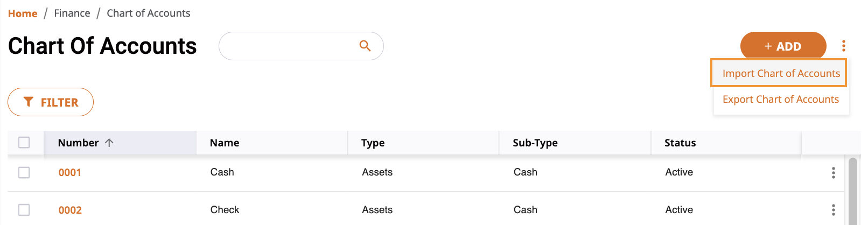Select Import Chart of Accounts
The image size is (868, 225).
pos(781,73)
